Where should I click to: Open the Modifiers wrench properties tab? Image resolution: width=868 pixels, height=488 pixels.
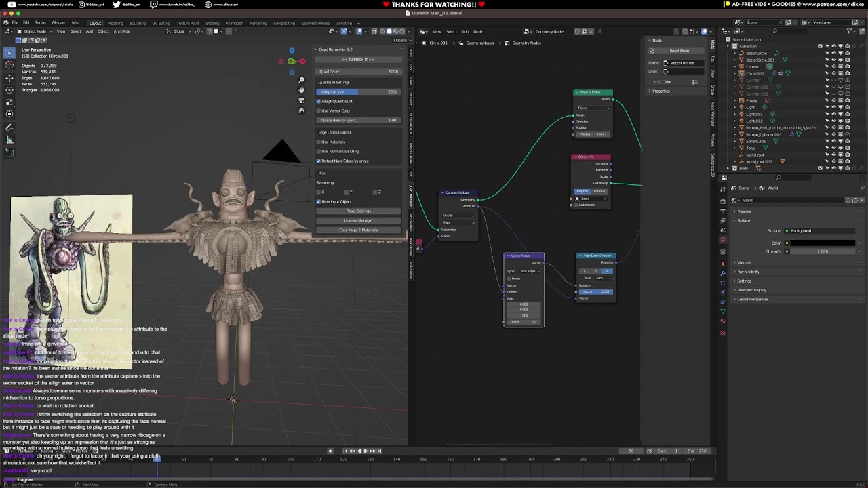pyautogui.click(x=723, y=273)
